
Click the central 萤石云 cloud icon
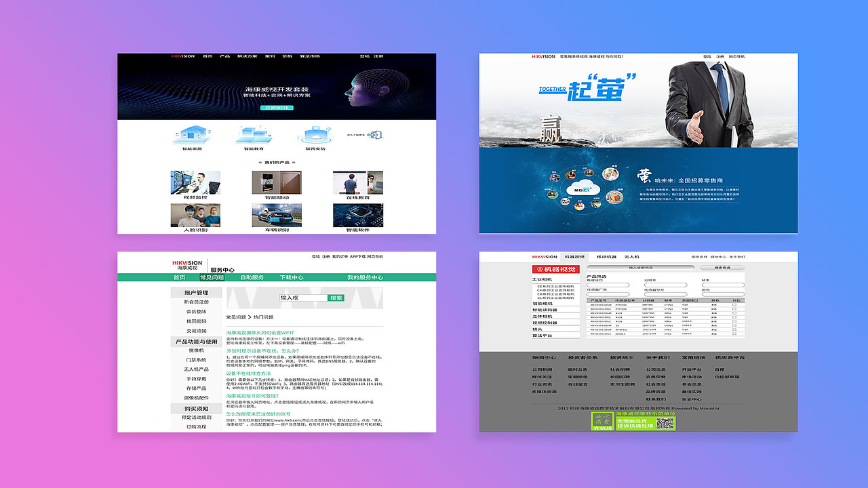tap(583, 187)
